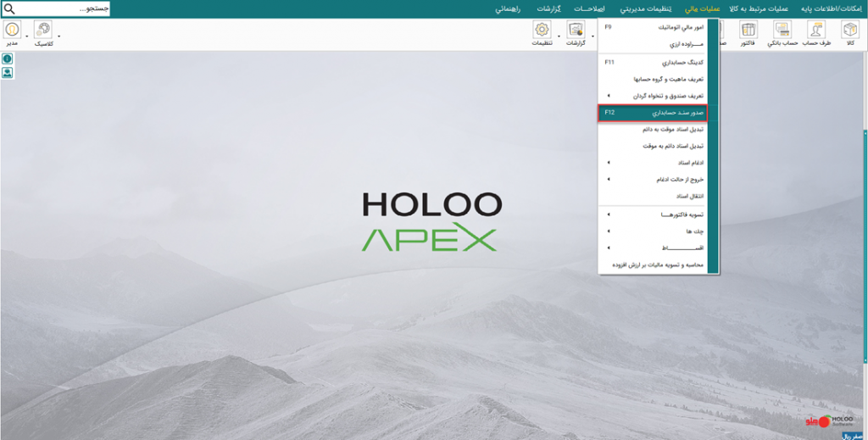Select امور مالی اتوماتیک menu entry
Screen dimensions: 868x440
[654, 27]
